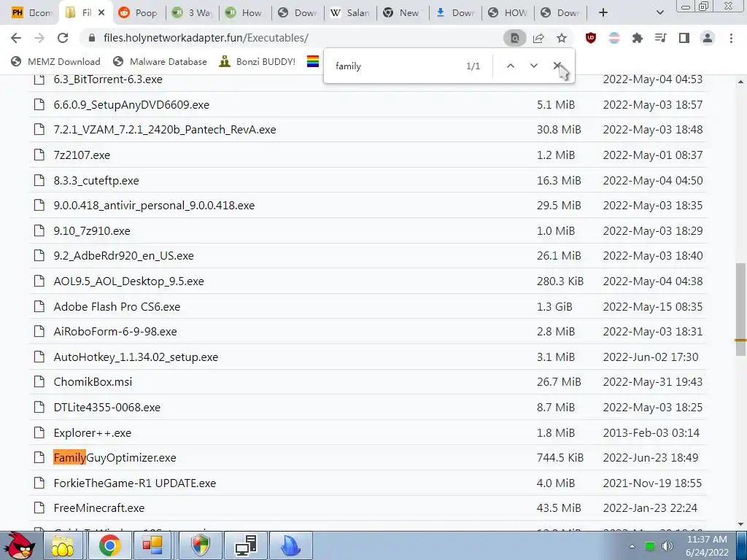Jump to previous find match
Viewport: 747px width, 560px height.
coord(510,66)
